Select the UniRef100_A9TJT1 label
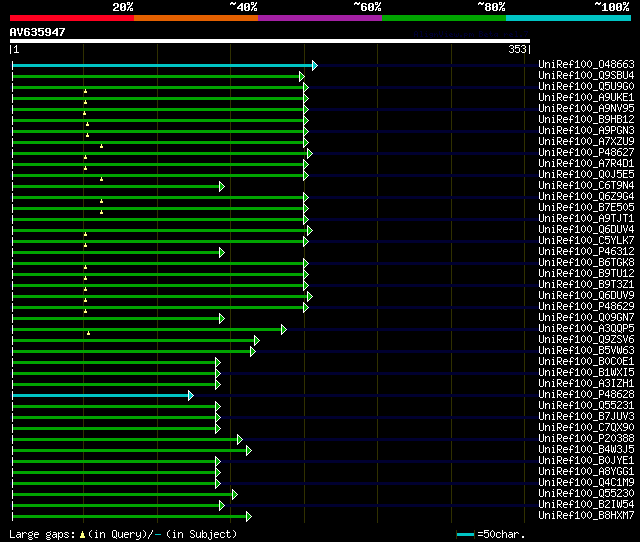The image size is (640, 542). 586,219
